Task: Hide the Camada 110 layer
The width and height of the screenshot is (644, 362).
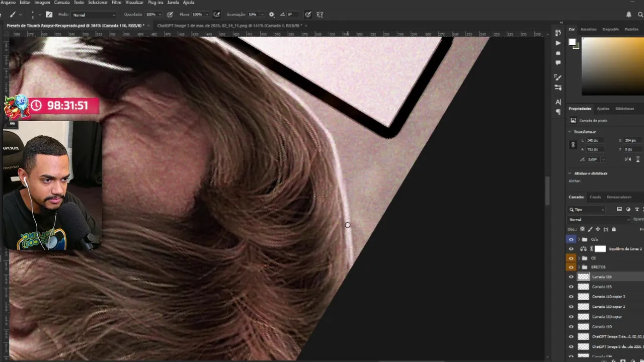Action: pos(571,327)
